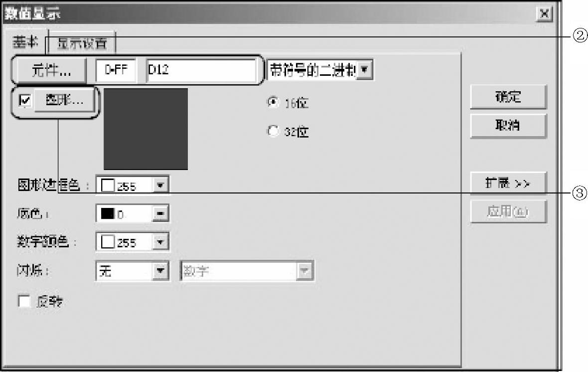
Task: Click the dark shape preview thumbnail
Action: (146, 129)
